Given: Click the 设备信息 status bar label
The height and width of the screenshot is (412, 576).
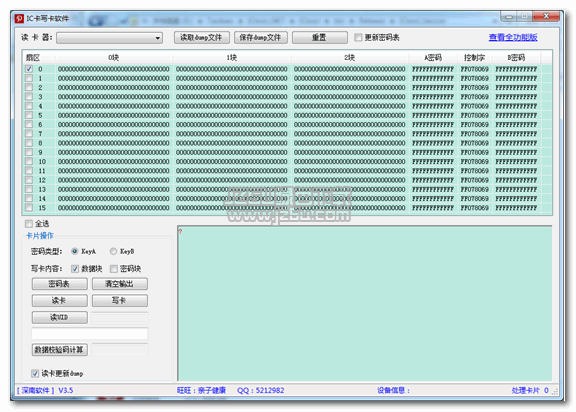Looking at the screenshot, I should 393,390.
